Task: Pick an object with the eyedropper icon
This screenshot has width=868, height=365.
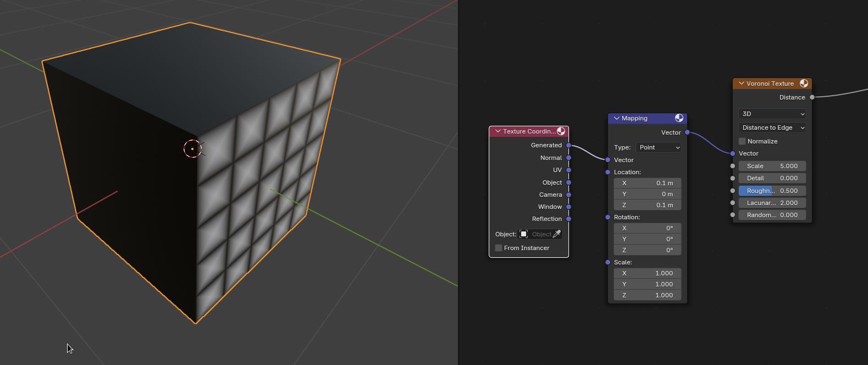Action: pos(557,234)
